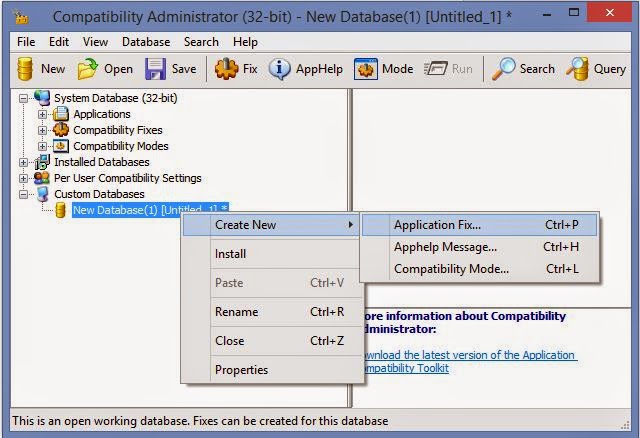Viewport: 640px width, 438px height.
Task: Click the Search magnifier toolbar icon
Action: pyautogui.click(x=503, y=69)
